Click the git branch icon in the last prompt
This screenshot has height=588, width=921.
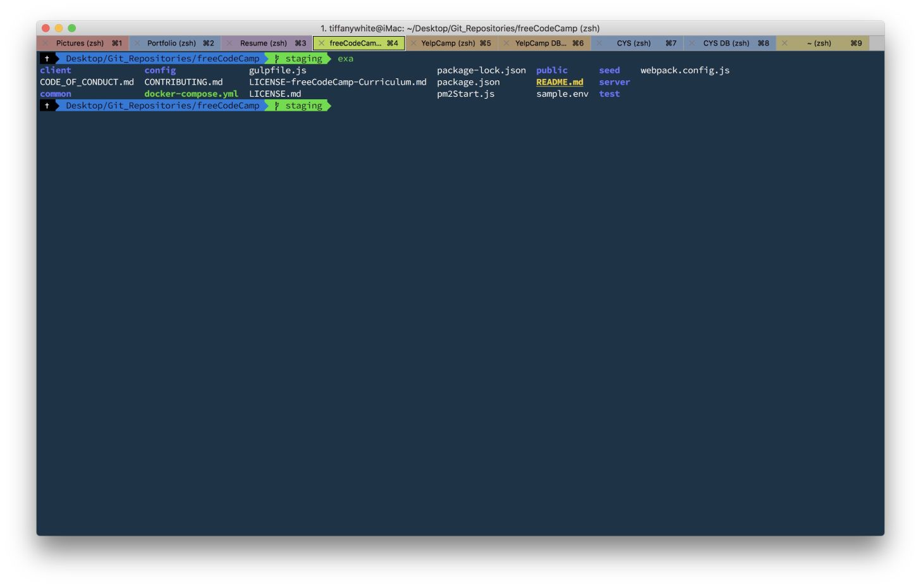pos(277,106)
